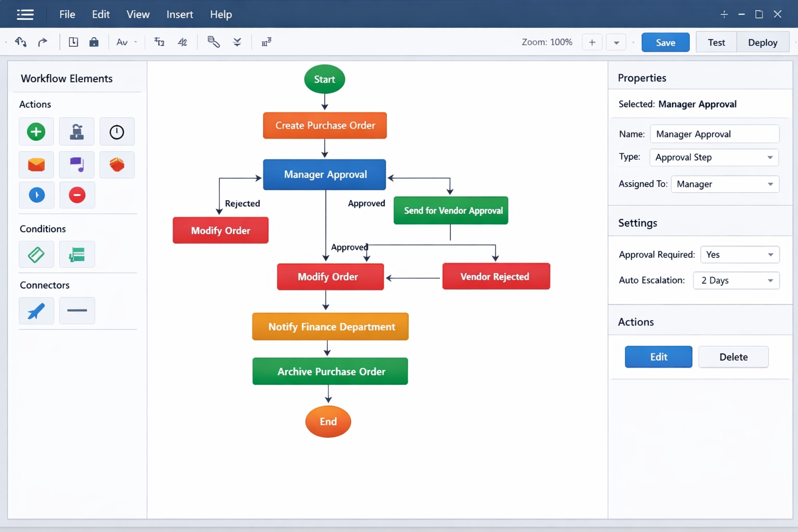Click the lock icon in toolbar
Viewport: 798px width, 532px height.
point(94,42)
